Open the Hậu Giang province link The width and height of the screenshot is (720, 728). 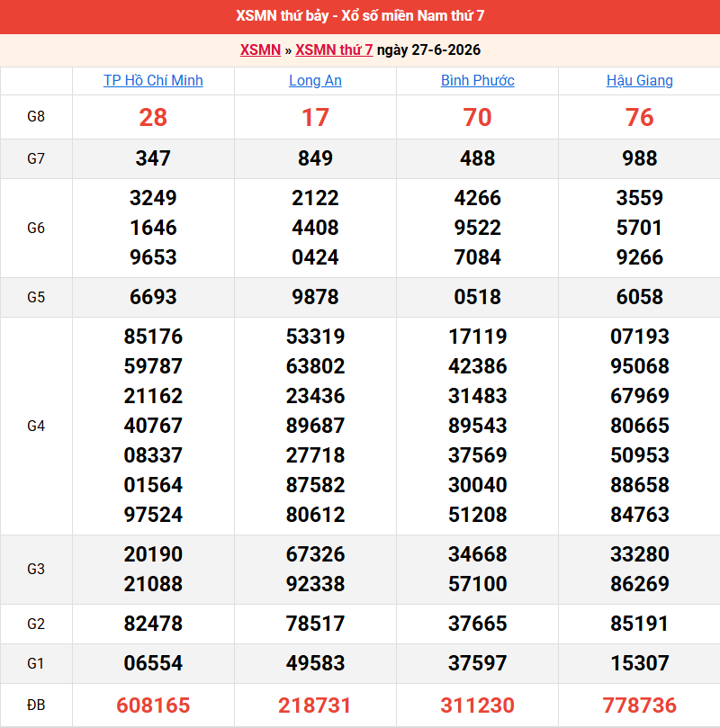pos(639,80)
